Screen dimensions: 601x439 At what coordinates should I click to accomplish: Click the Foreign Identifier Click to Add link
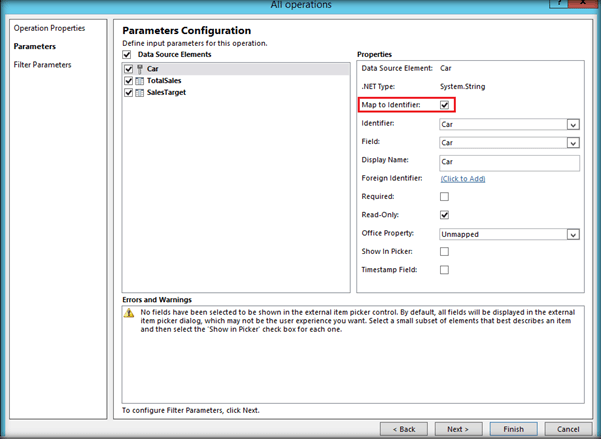463,179
